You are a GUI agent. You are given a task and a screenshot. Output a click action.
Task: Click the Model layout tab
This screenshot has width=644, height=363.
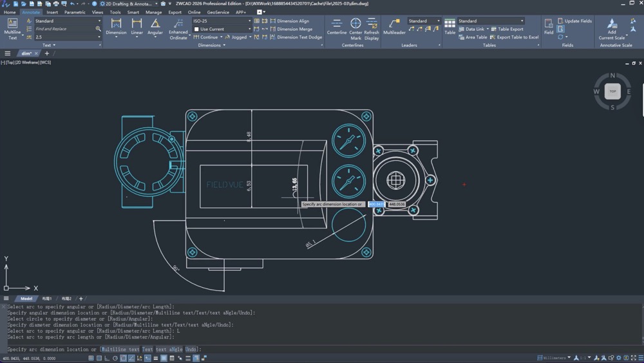[26, 299]
